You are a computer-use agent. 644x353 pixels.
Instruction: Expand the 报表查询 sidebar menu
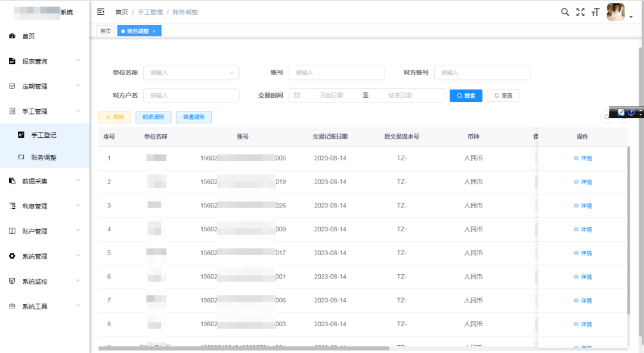pos(45,61)
